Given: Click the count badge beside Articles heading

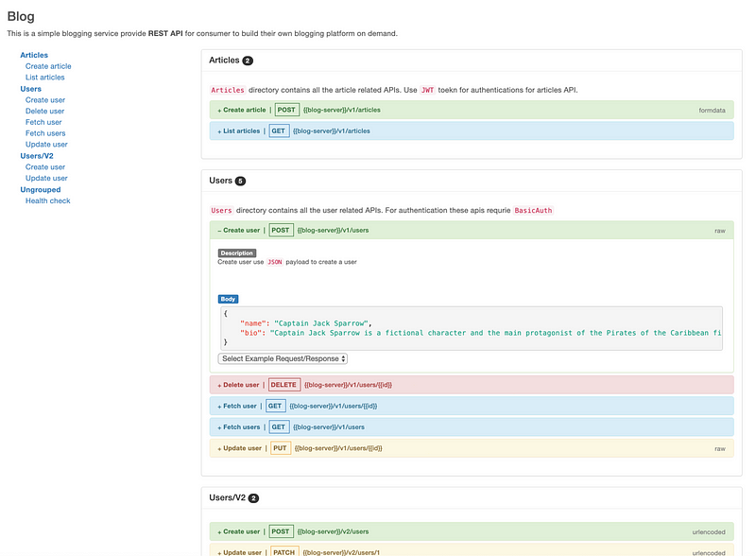Looking at the screenshot, I should [248, 60].
